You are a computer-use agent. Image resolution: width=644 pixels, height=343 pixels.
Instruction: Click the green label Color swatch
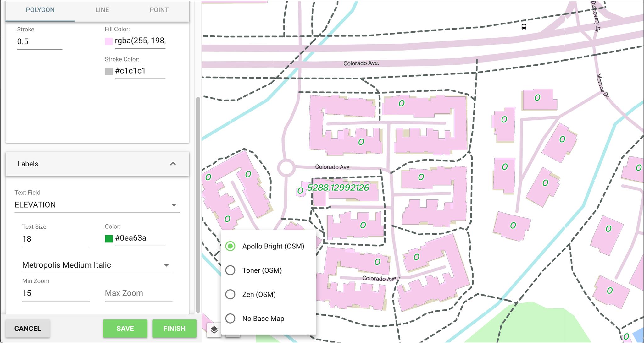point(109,239)
